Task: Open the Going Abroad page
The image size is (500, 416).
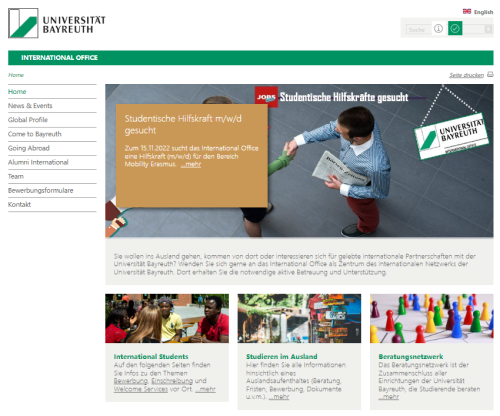Action: [x=29, y=148]
